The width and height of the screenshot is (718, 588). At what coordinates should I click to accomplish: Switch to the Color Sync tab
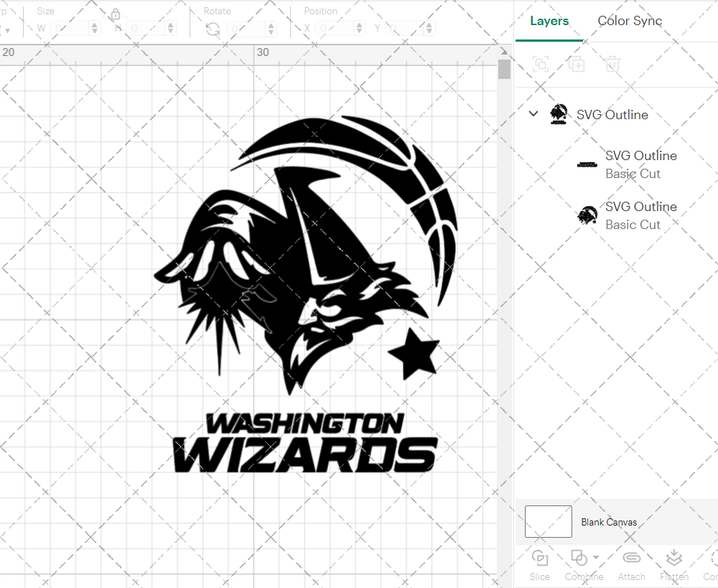click(630, 21)
